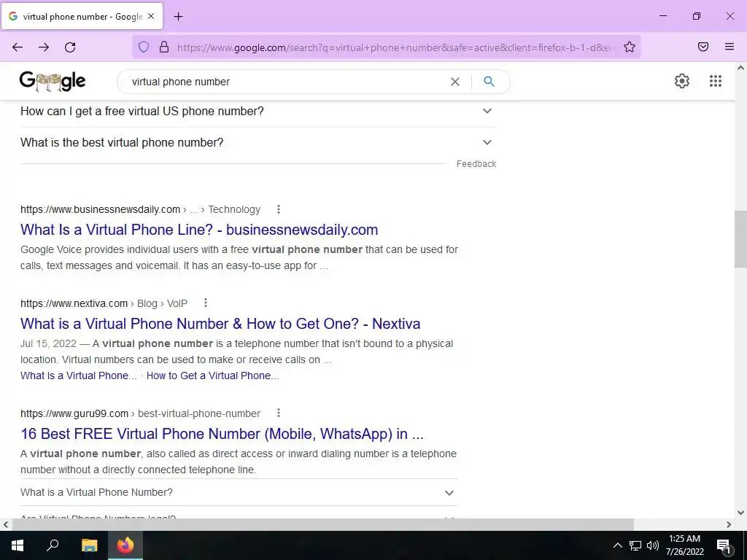Click the guru99.com breadcrumb URL
The image size is (747, 560).
click(x=141, y=413)
